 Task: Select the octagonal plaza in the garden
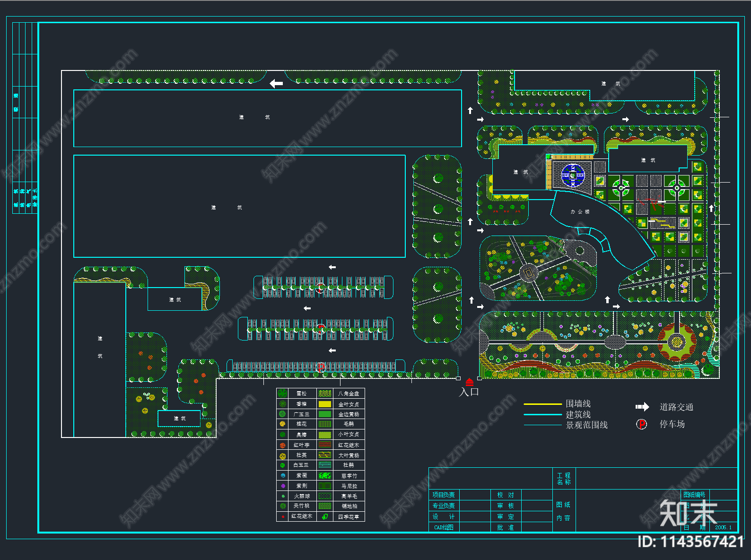(528, 273)
